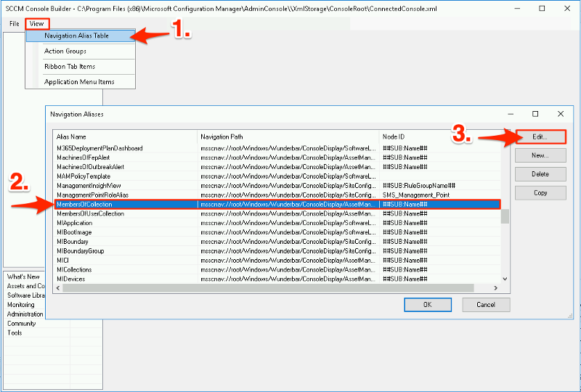Click the horizontal scrollbar thumb in alias list
This screenshot has width=581, height=392.
click(x=268, y=288)
